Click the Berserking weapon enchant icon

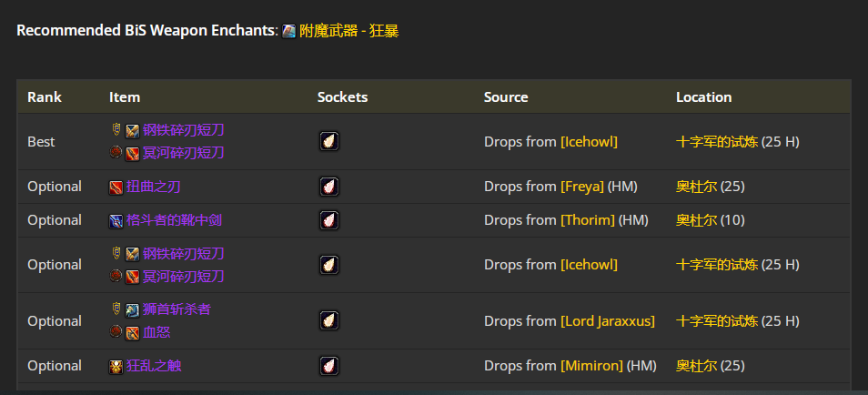point(289,32)
